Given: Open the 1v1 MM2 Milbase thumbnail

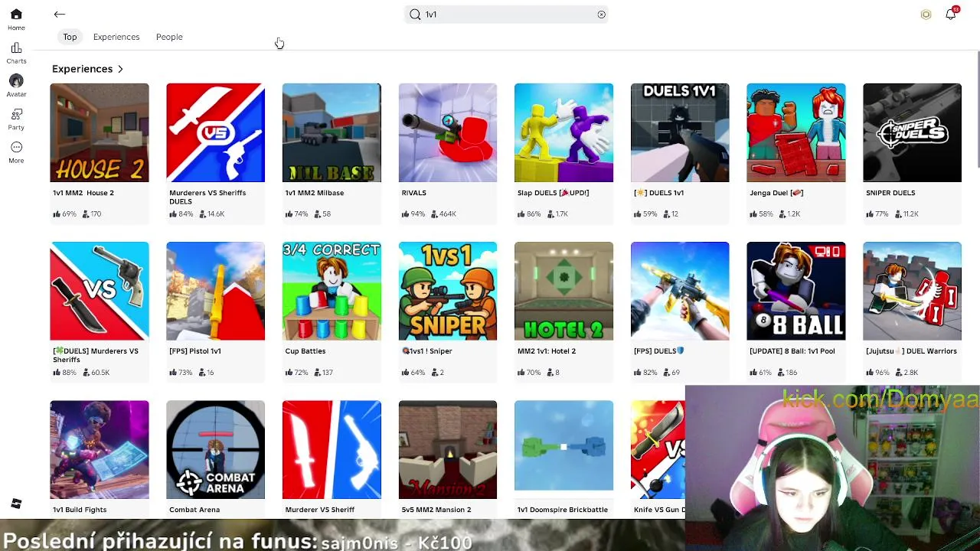Looking at the screenshot, I should [x=332, y=132].
